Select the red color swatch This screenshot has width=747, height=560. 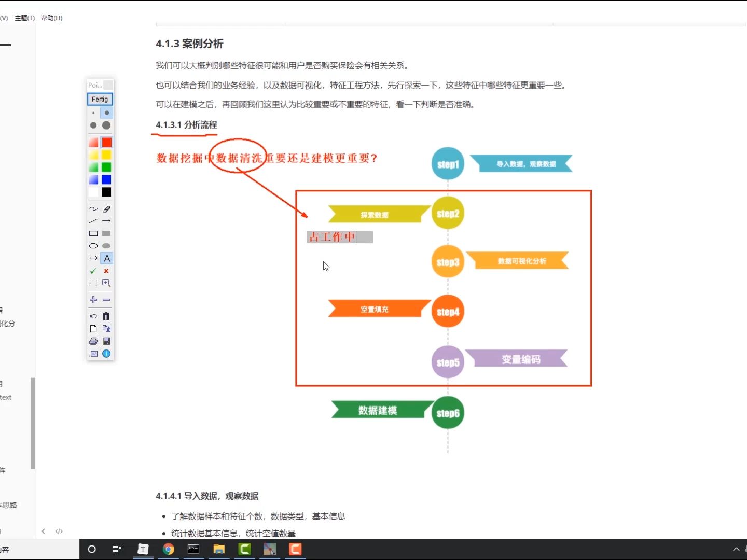point(106,142)
